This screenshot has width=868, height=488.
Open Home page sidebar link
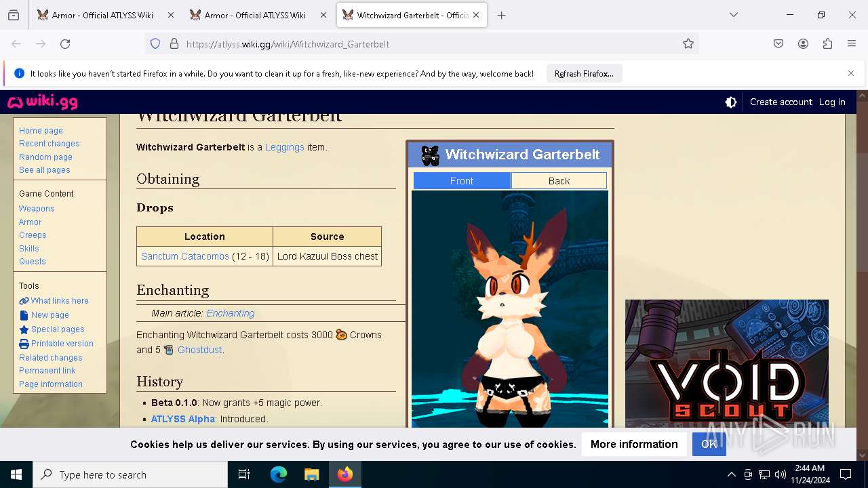41,131
